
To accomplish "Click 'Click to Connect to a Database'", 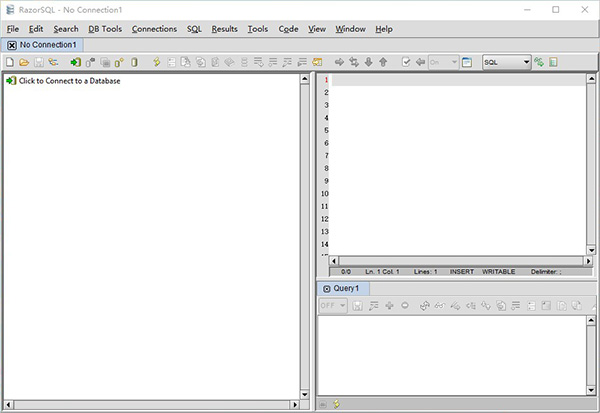I will [x=69, y=81].
